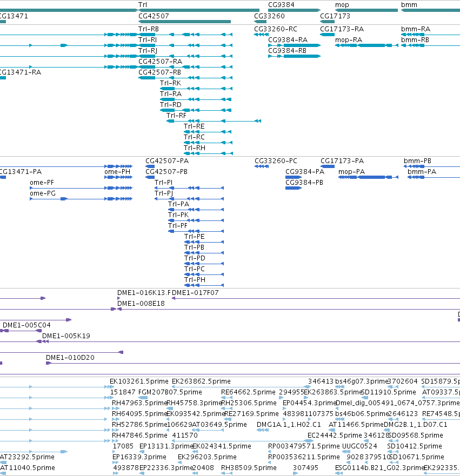The height and width of the screenshot is (476, 460).
Task: Open BAC clone DME1-005C04
Action: 26,325
